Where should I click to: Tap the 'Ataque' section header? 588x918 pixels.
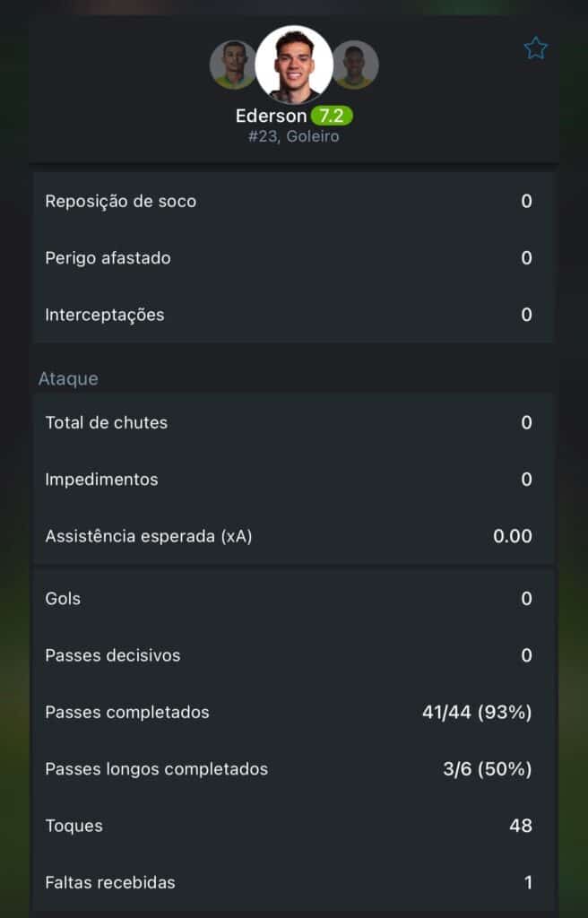pyautogui.click(x=68, y=378)
